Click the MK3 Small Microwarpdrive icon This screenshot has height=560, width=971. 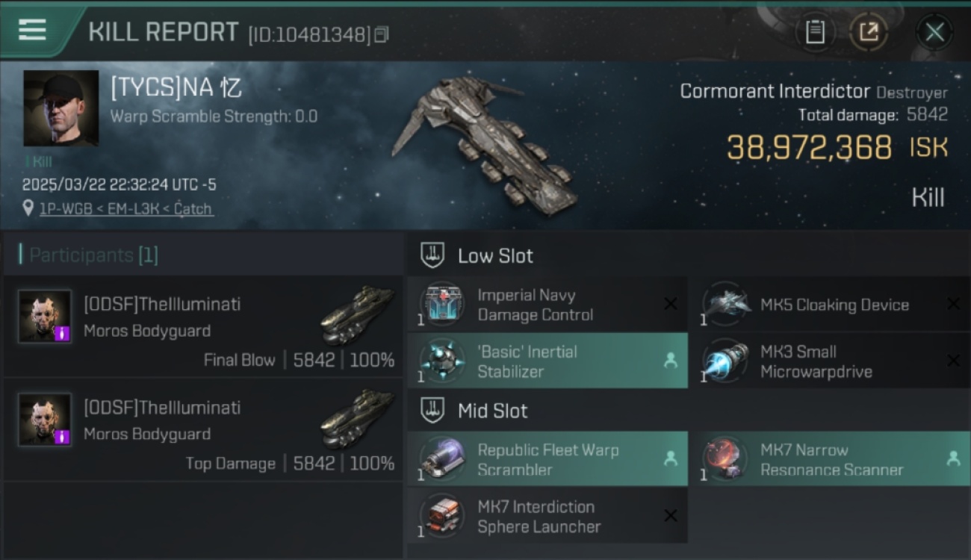click(725, 361)
